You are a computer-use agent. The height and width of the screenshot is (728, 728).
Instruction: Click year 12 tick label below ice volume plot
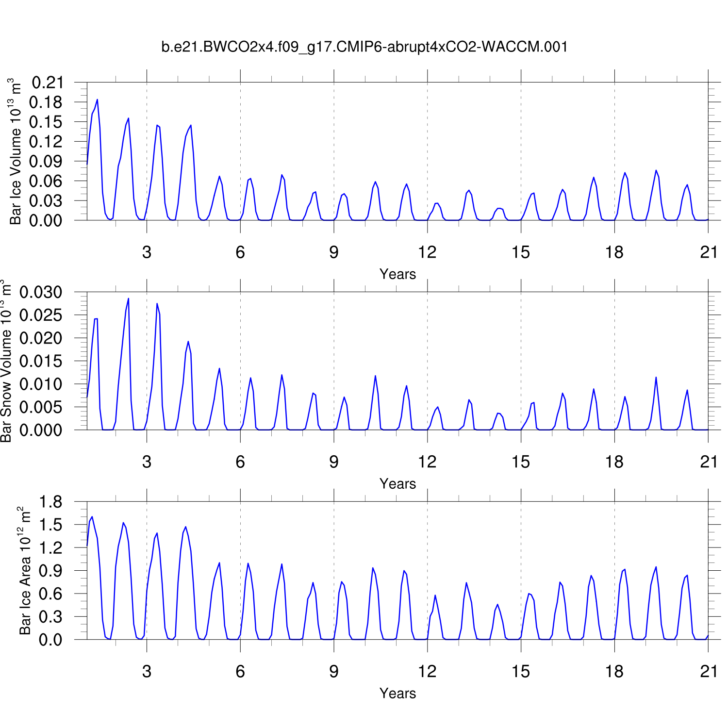click(427, 252)
